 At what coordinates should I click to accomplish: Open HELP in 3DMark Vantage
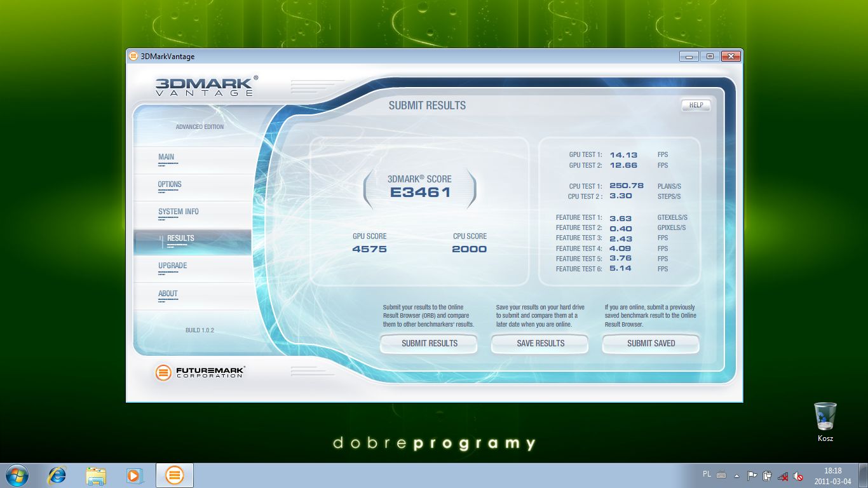point(696,105)
